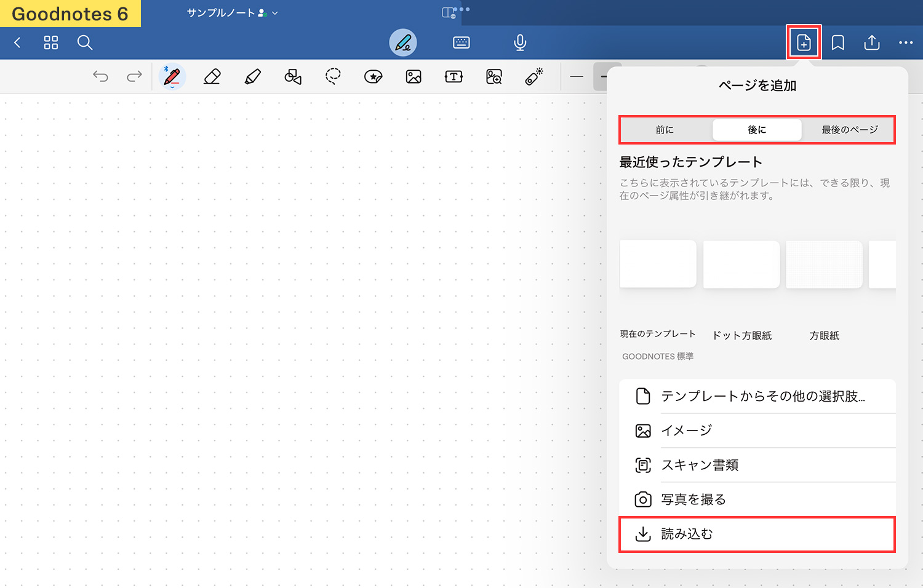Image resolution: width=923 pixels, height=588 pixels.
Task: Select the 最後のページ position tab
Action: click(849, 130)
